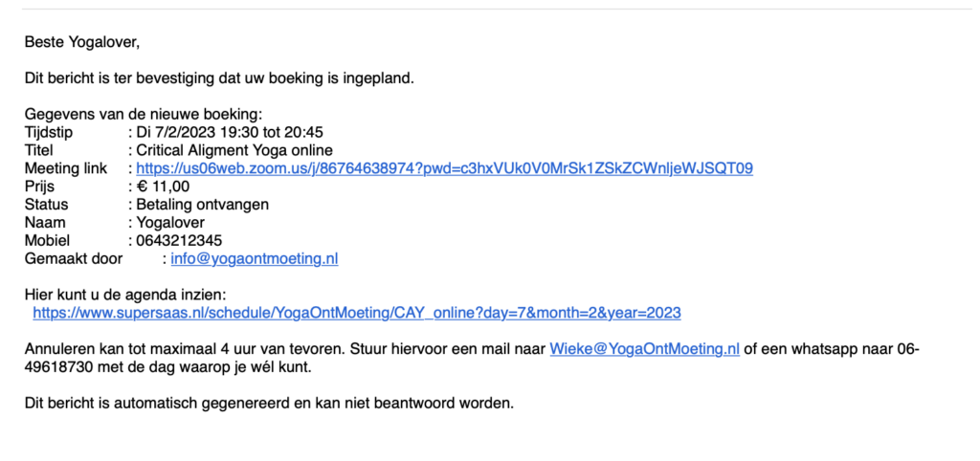The width and height of the screenshot is (980, 461).
Task: Click the "Tijdstip" field label
Action: pyautogui.click(x=49, y=132)
